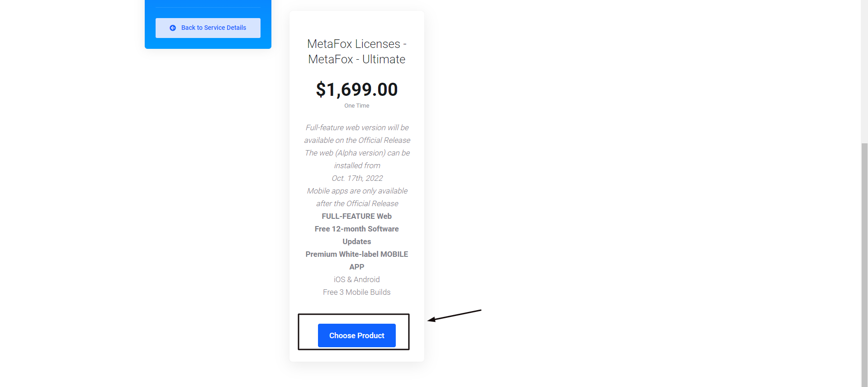Click the iOS & Android line
The height and width of the screenshot is (387, 868).
[x=356, y=279]
